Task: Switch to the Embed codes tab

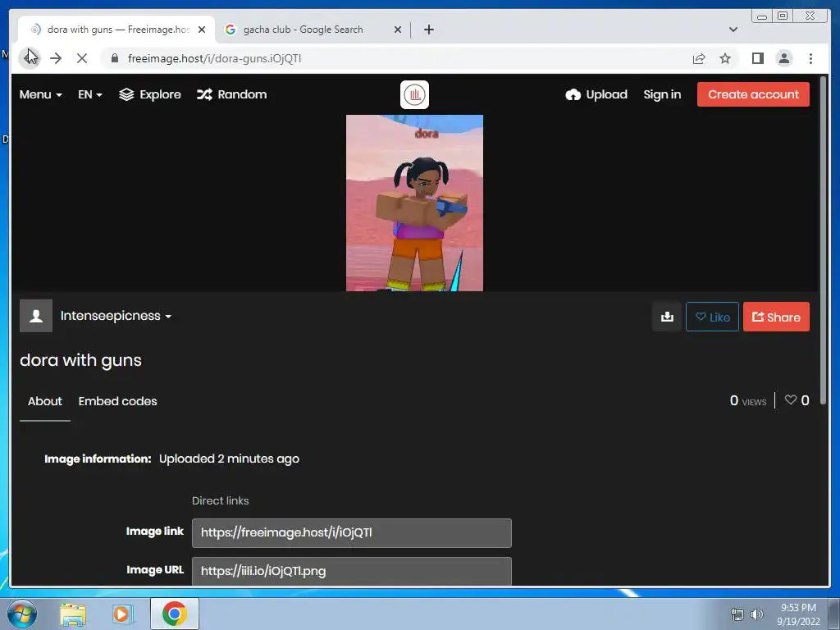Action: [x=118, y=401]
